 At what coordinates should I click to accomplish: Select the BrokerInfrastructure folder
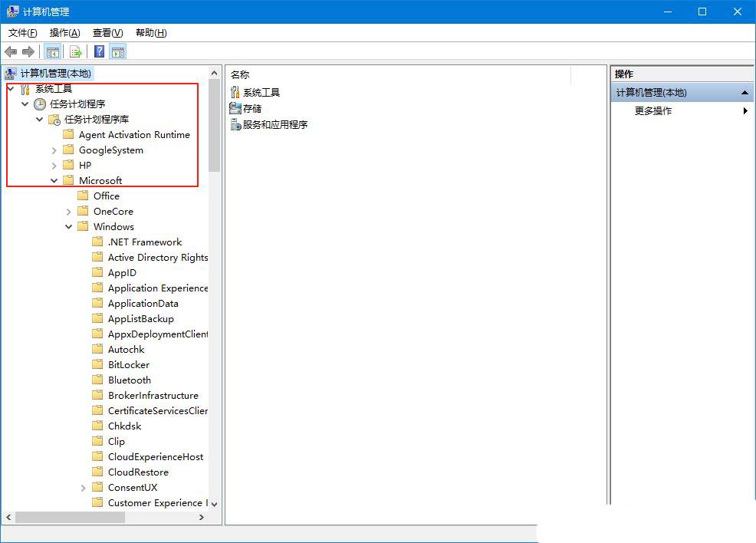click(x=153, y=396)
